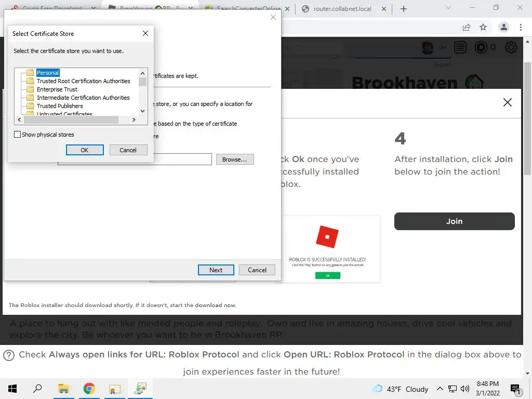Switch to Brookhaven RP tab
This screenshot has height=399, width=532.
click(145, 7)
